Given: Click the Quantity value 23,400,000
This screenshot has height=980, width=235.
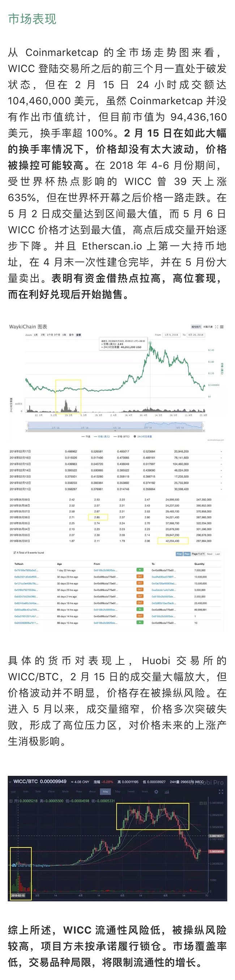Looking at the screenshot, I should tap(200, 603).
